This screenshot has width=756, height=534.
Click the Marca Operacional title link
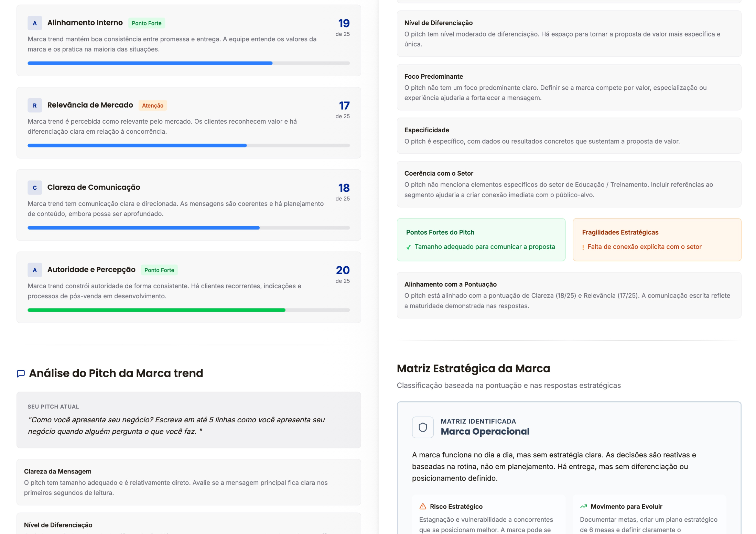(485, 432)
